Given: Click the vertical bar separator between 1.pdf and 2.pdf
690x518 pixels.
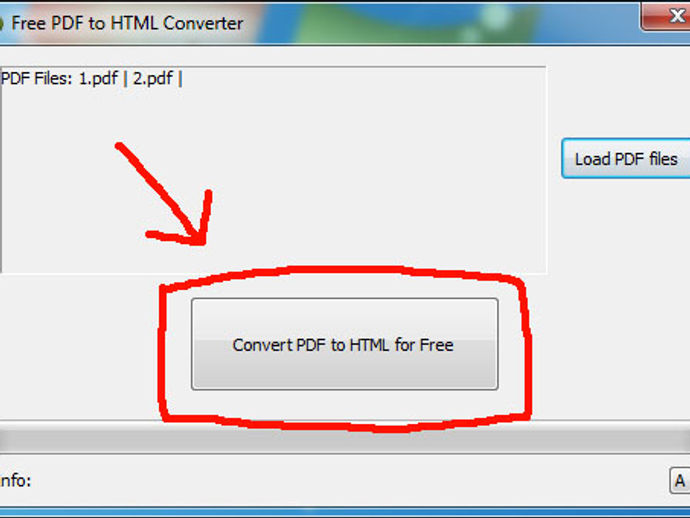Looking at the screenshot, I should pos(125,79).
